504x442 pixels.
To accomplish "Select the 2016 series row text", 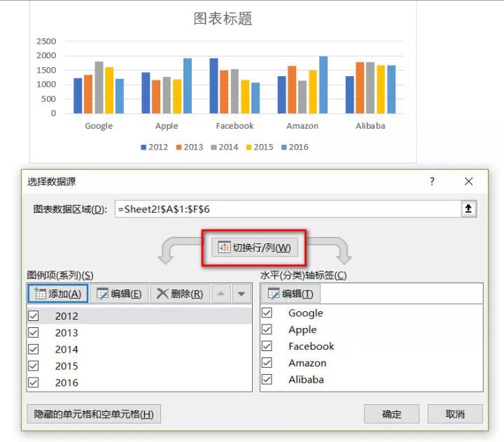I will pos(66,383).
